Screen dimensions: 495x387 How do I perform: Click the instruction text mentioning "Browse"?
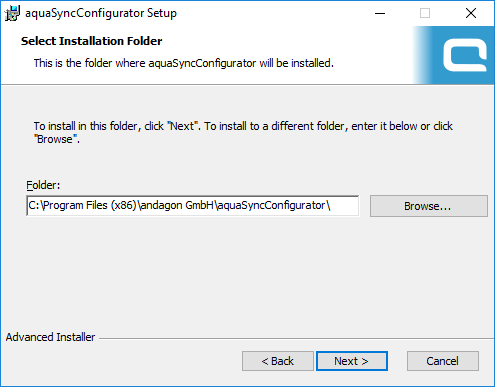(x=243, y=132)
